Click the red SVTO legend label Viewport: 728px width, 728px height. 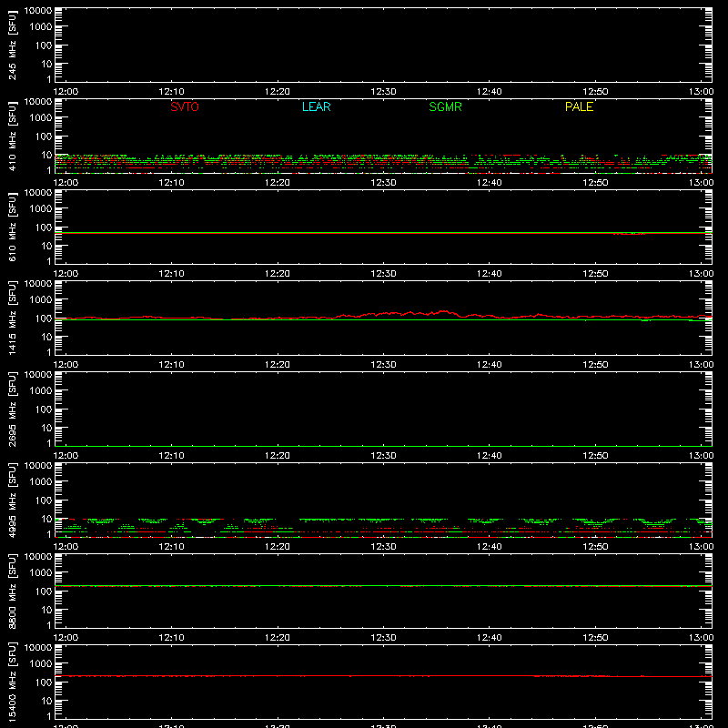coord(185,106)
